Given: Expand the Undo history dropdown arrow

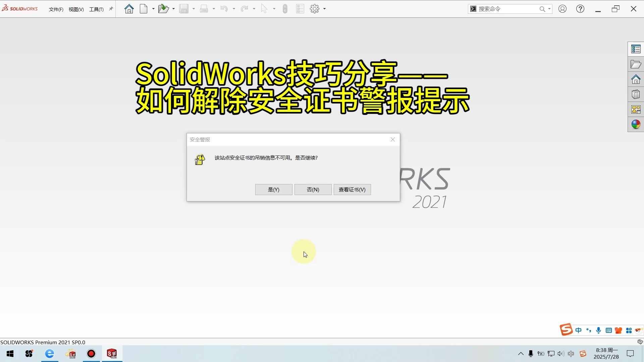Looking at the screenshot, I should click(x=234, y=9).
